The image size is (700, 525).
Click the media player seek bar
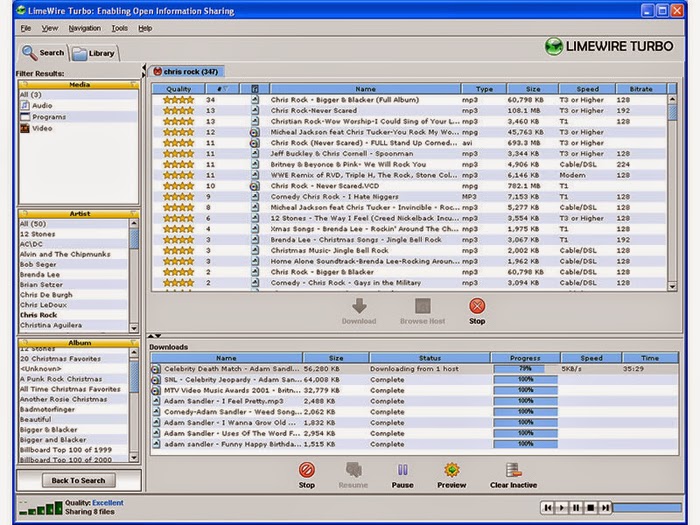coord(647,508)
